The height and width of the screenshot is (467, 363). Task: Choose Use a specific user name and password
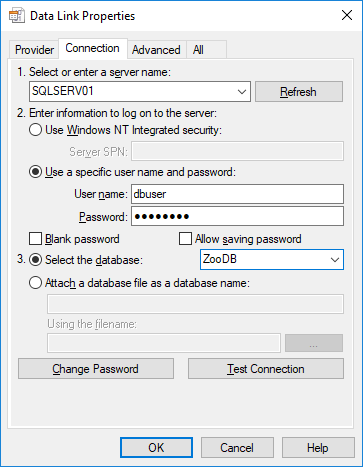[x=35, y=172]
